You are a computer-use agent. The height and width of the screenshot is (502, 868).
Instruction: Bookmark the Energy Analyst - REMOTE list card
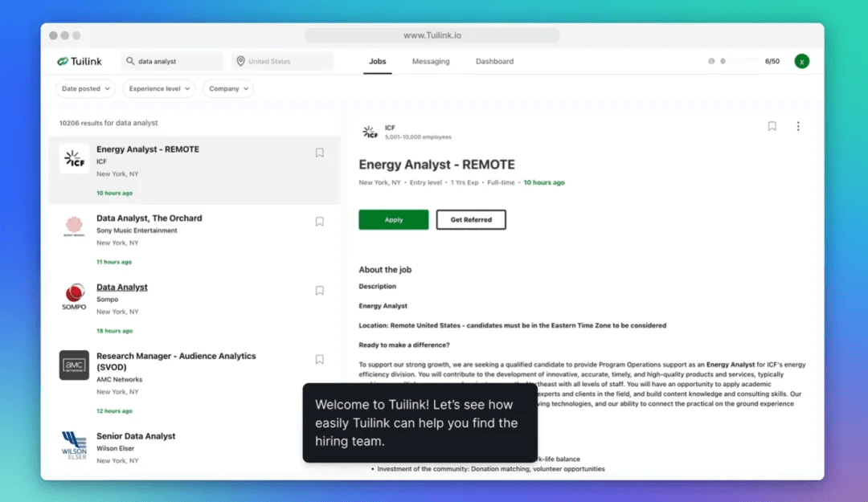(319, 153)
